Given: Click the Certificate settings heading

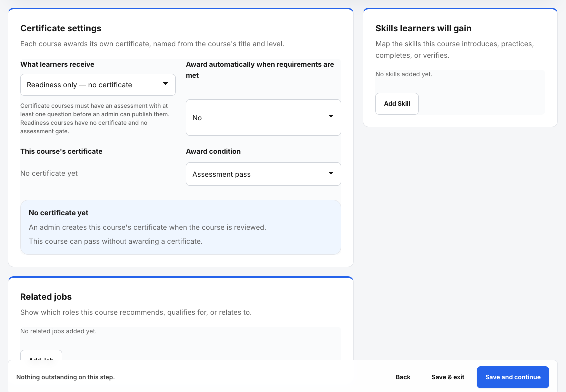Looking at the screenshot, I should [61, 28].
